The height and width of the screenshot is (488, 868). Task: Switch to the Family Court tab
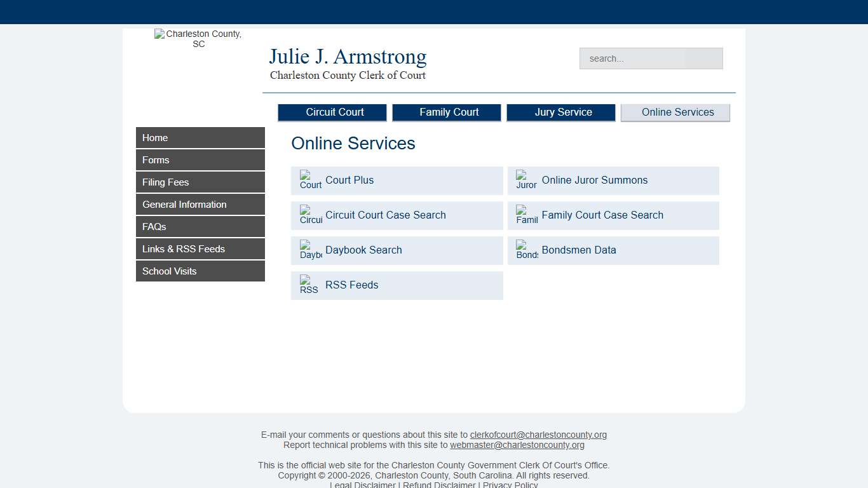point(447,112)
